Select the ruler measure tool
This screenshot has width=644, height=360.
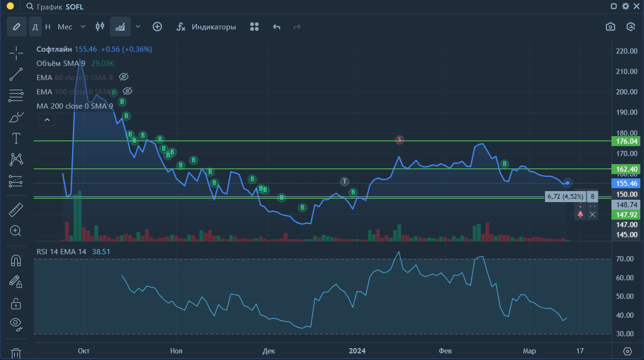[x=16, y=210]
